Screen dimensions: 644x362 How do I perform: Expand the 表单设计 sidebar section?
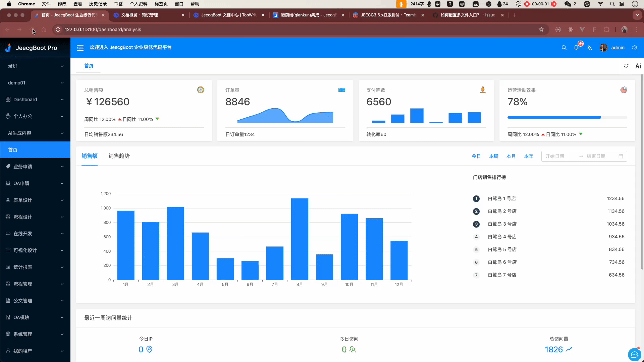click(x=35, y=200)
